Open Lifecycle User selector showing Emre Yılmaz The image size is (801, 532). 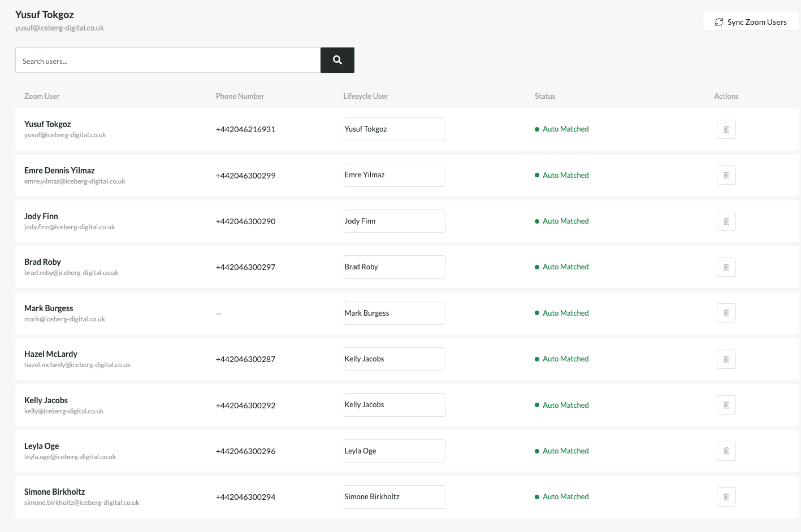coord(394,175)
